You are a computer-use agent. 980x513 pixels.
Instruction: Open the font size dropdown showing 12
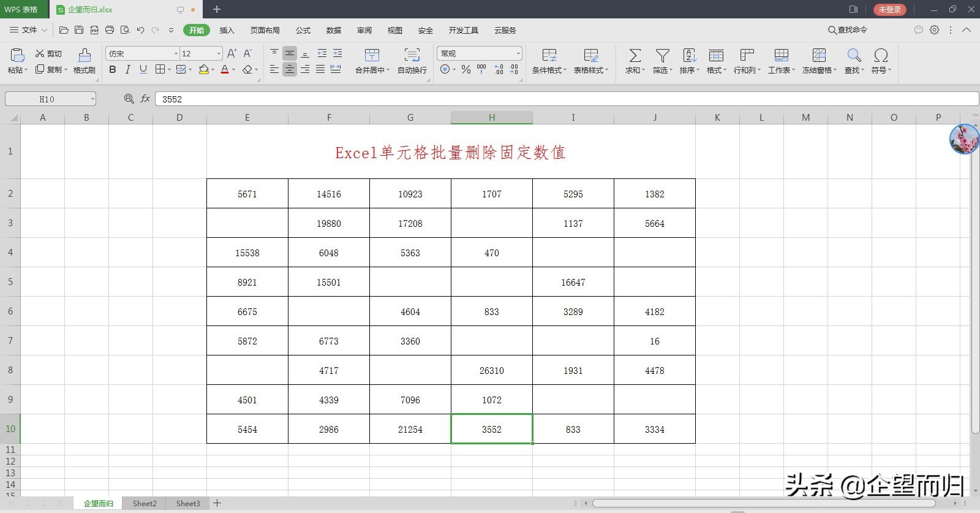(219, 54)
